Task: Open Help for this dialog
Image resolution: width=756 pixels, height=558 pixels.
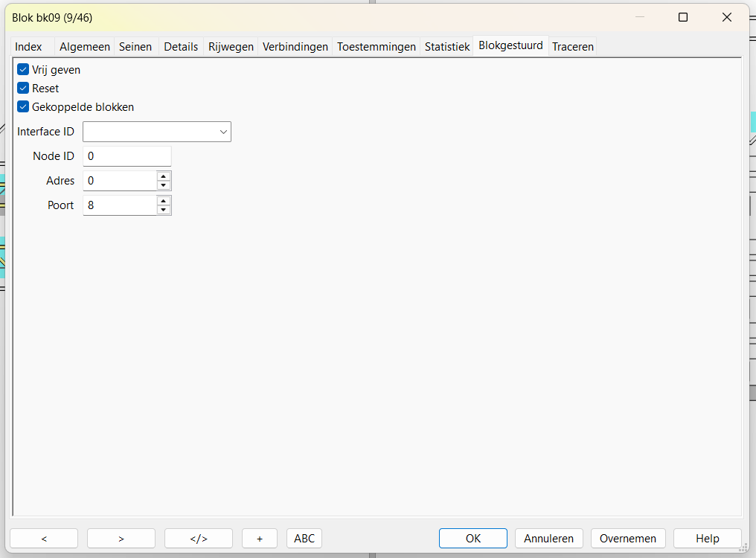Action: (708, 539)
